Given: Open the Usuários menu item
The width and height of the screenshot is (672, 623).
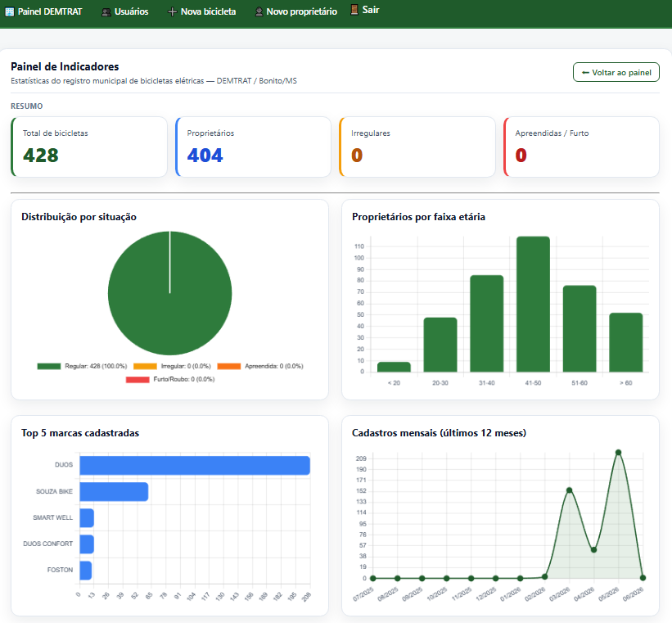Looking at the screenshot, I should point(125,12).
